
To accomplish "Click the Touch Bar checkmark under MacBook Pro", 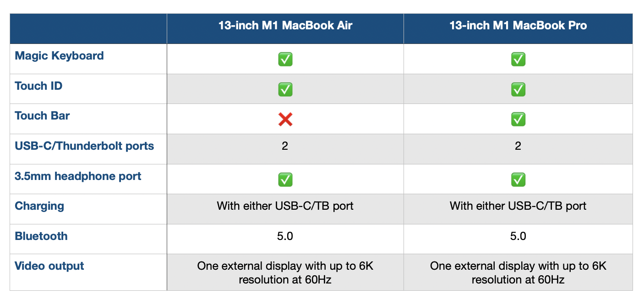I will [x=518, y=120].
